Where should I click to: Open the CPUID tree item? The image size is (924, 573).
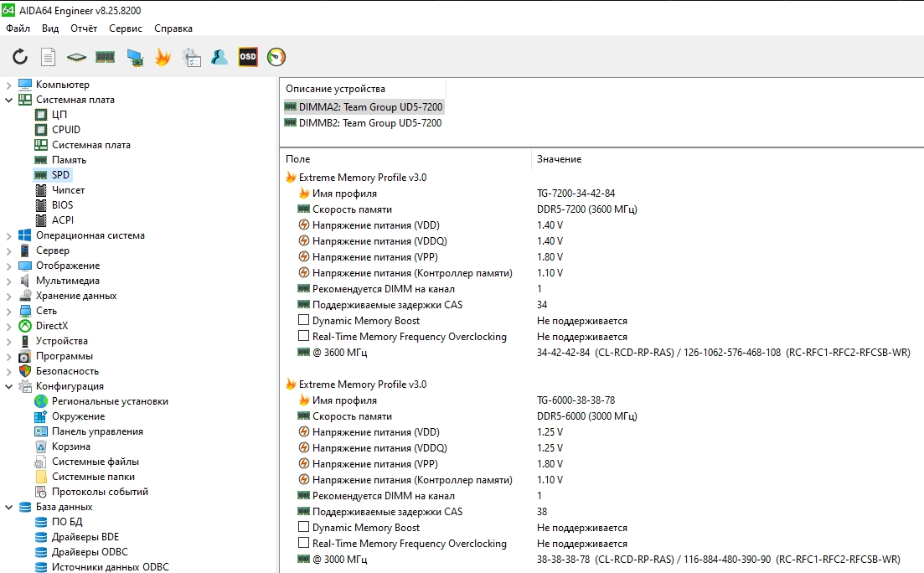[66, 130]
